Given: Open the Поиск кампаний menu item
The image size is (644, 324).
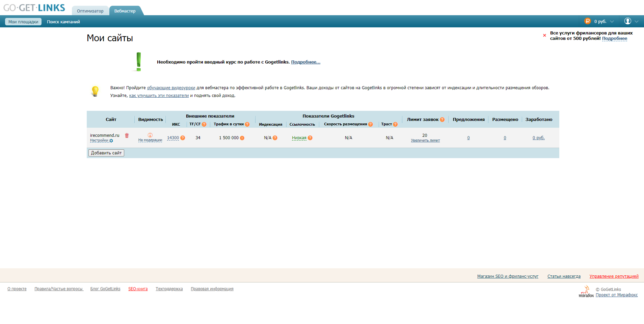Looking at the screenshot, I should (x=63, y=22).
